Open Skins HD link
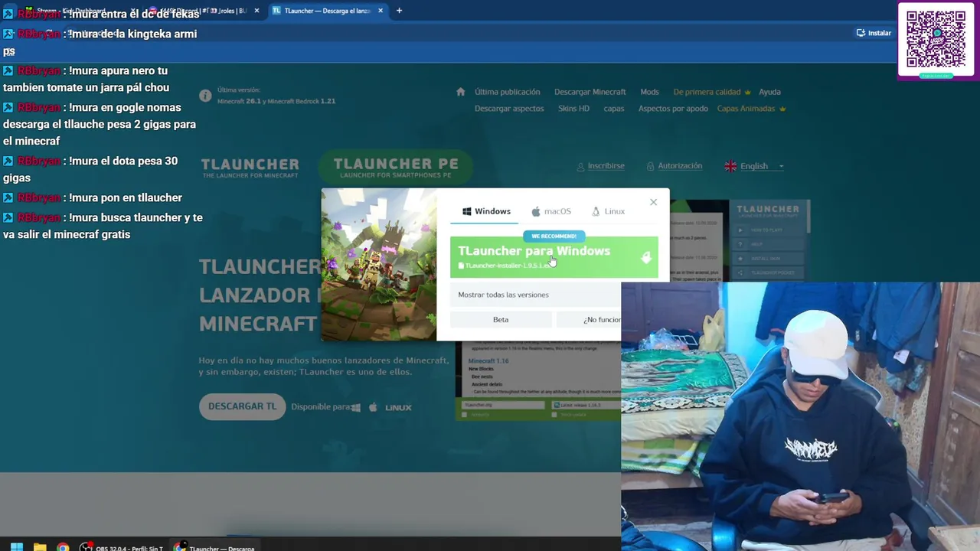 [573, 109]
